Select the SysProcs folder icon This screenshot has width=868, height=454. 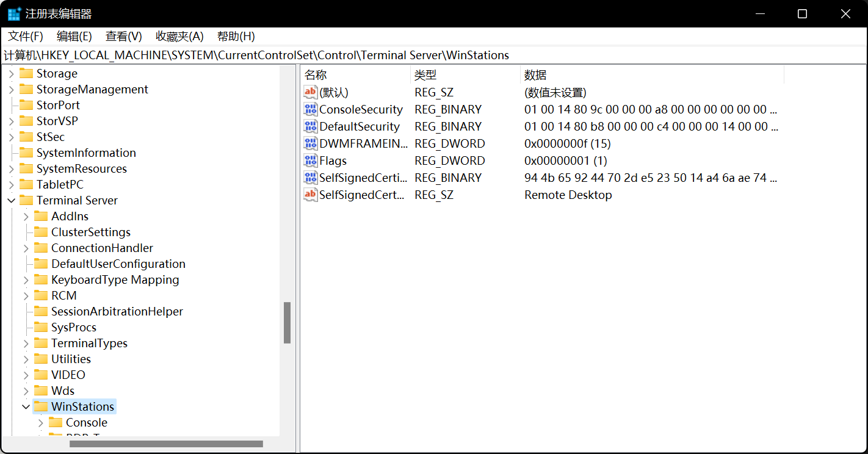(x=41, y=327)
